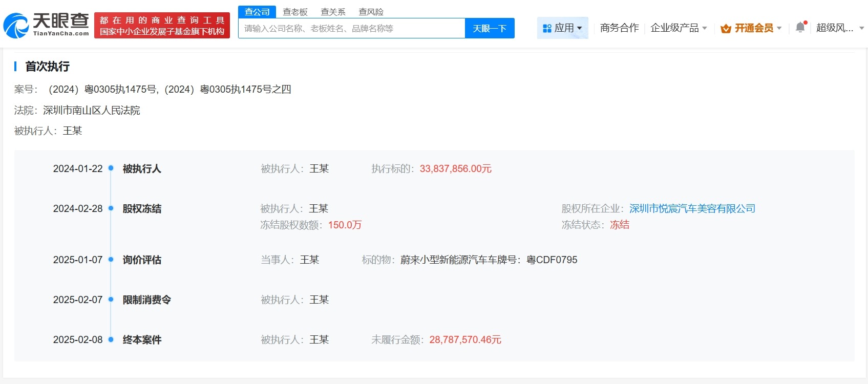Click the 被执行人 event title
Image resolution: width=868 pixels, height=384 pixels.
pos(142,168)
